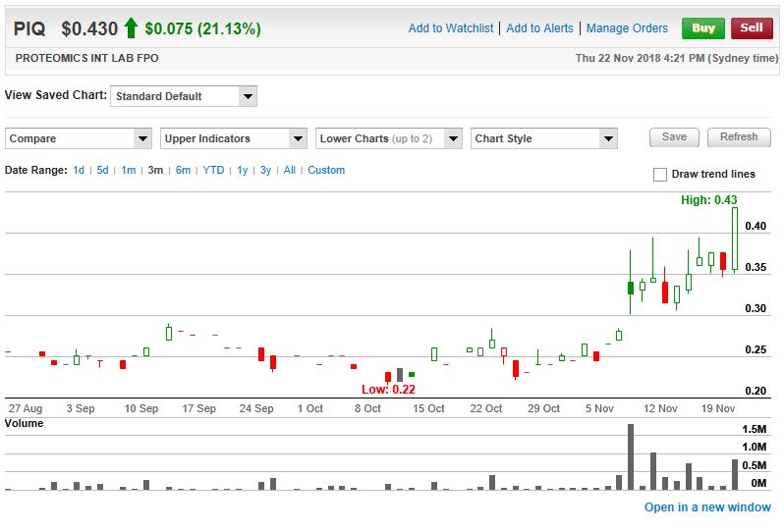This screenshot has height=532, width=784.
Task: Click the 19 Nov axis date label
Action: [717, 408]
